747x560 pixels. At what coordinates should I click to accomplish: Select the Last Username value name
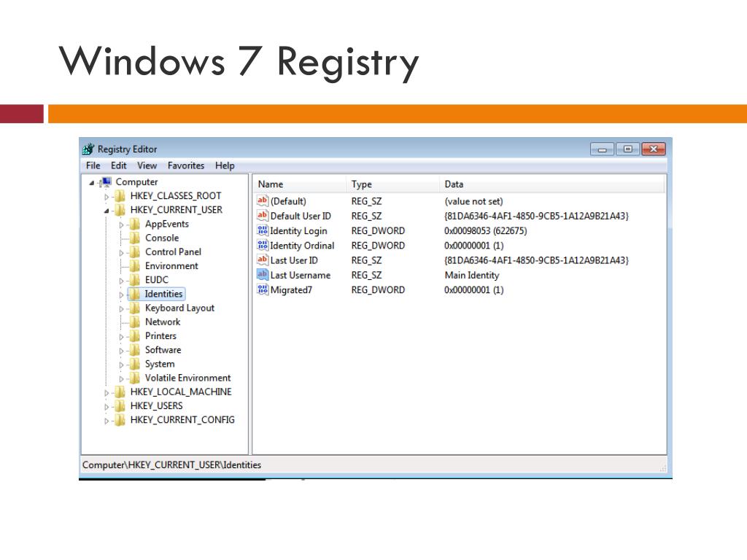[300, 275]
